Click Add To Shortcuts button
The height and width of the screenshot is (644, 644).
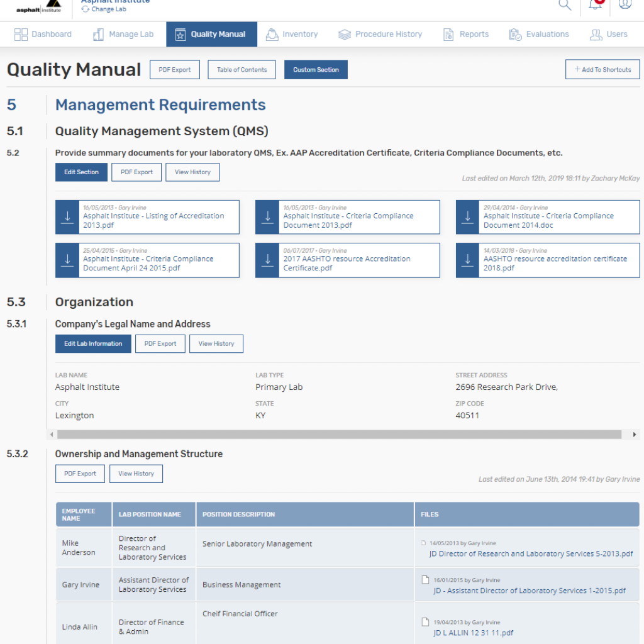602,70
